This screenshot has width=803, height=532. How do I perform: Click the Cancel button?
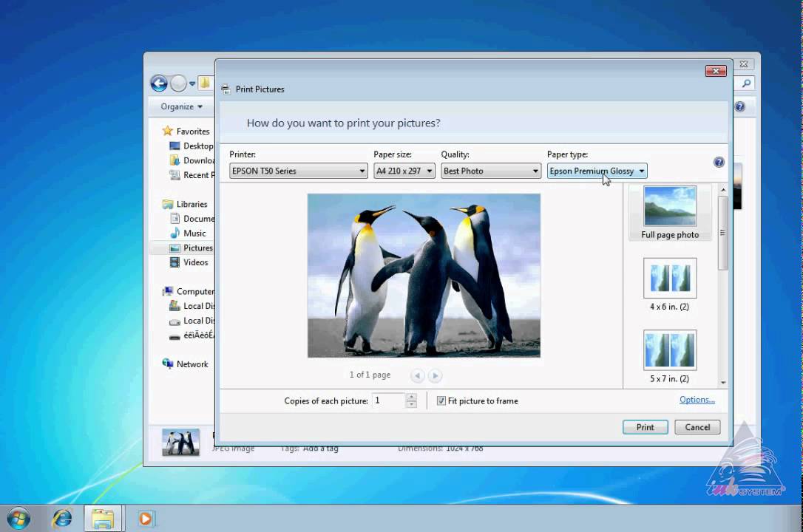click(x=697, y=427)
